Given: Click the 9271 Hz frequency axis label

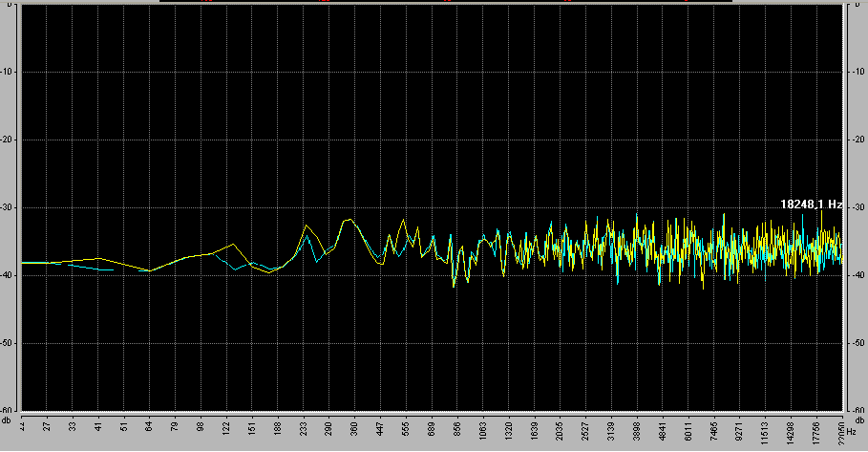Looking at the screenshot, I should pyautogui.click(x=739, y=426).
